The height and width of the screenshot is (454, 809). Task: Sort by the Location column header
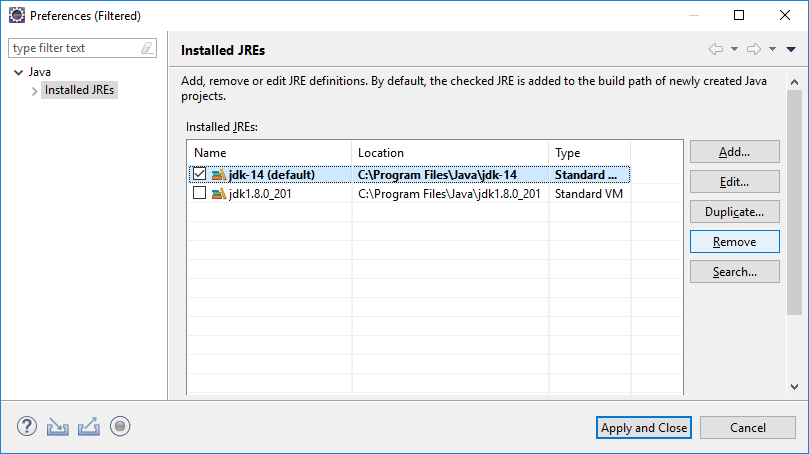[450, 153]
